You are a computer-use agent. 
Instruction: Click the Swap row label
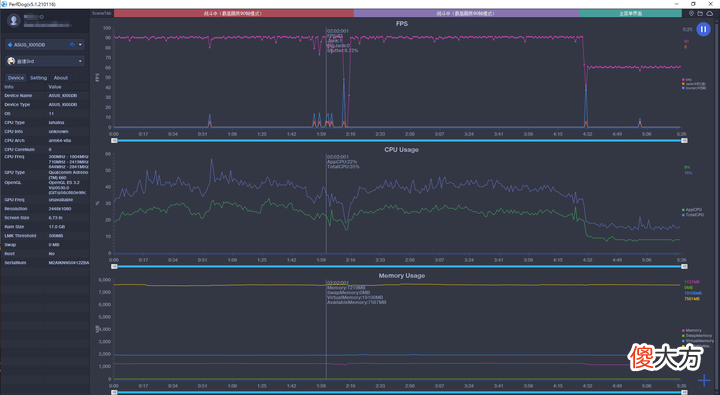(10, 244)
